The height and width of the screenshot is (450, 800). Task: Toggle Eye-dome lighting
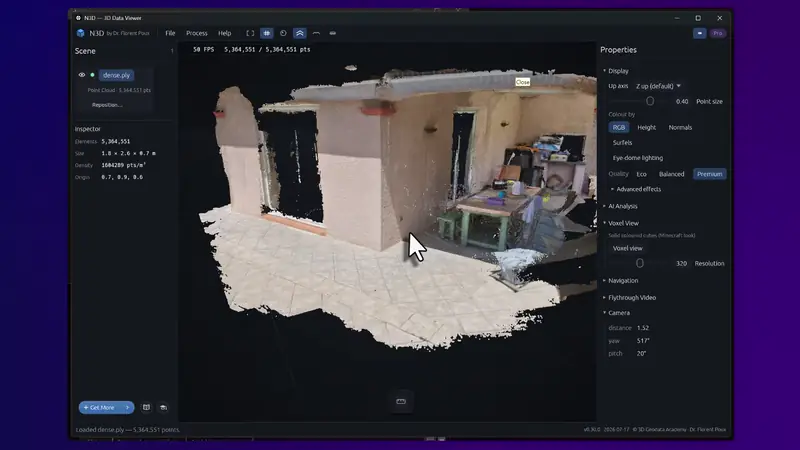638,158
